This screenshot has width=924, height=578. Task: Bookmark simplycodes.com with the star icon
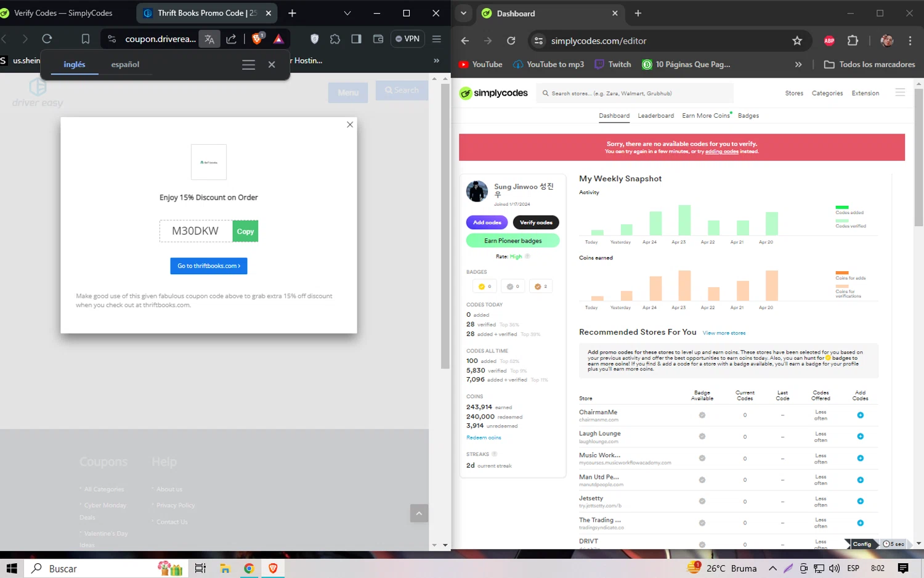(x=797, y=41)
